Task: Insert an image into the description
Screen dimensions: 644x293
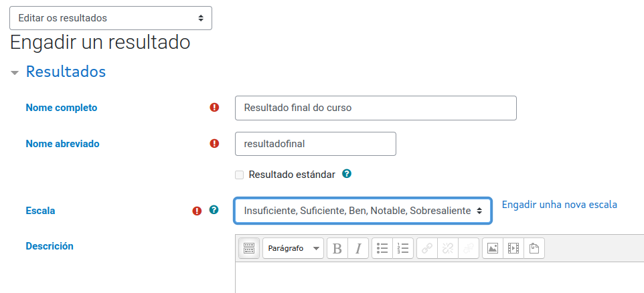Action: [x=493, y=248]
